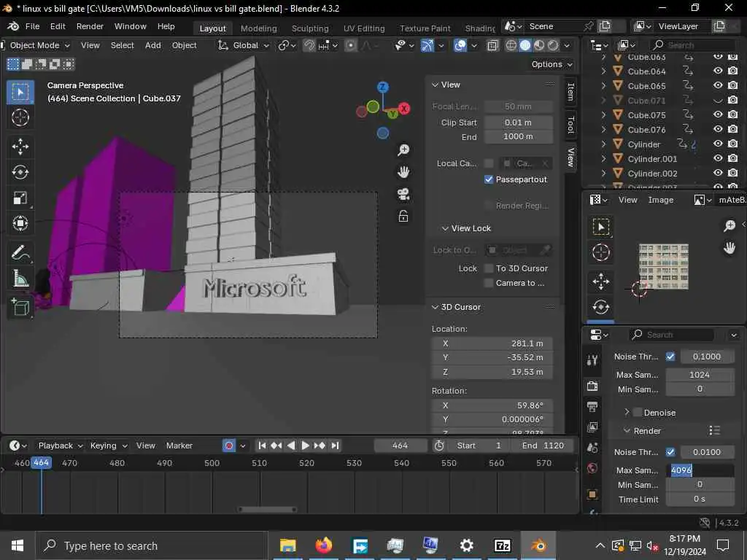Collapse the View Lock subpanel

point(445,228)
